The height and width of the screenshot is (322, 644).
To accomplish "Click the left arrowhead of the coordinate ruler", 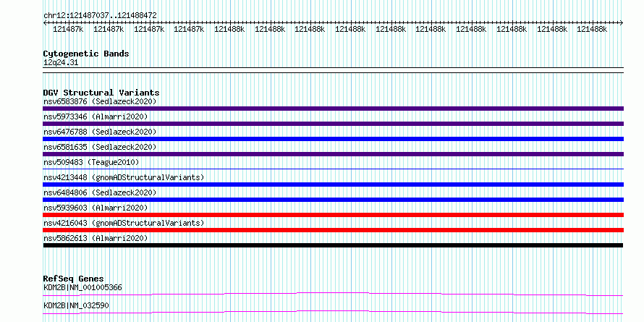I will (45, 22).
